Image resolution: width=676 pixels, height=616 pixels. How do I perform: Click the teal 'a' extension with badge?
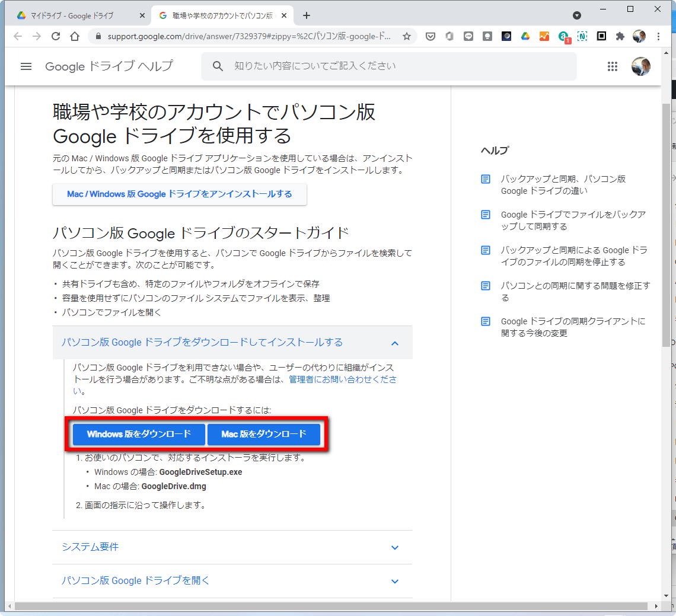(563, 37)
